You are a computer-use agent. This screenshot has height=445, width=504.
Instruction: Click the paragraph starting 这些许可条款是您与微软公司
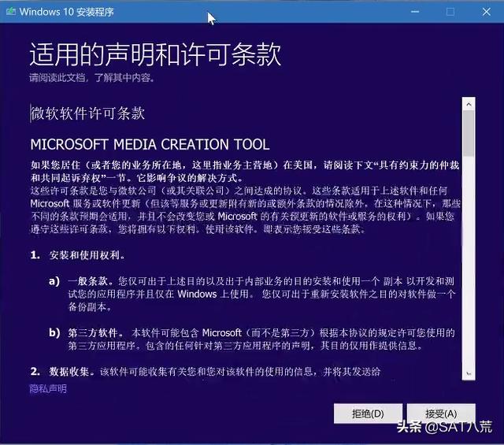[x=246, y=210]
